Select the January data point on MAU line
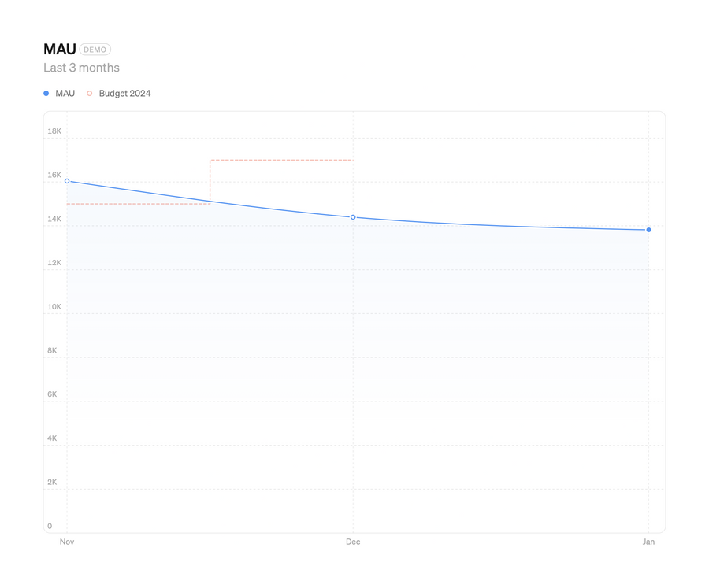 (648, 230)
